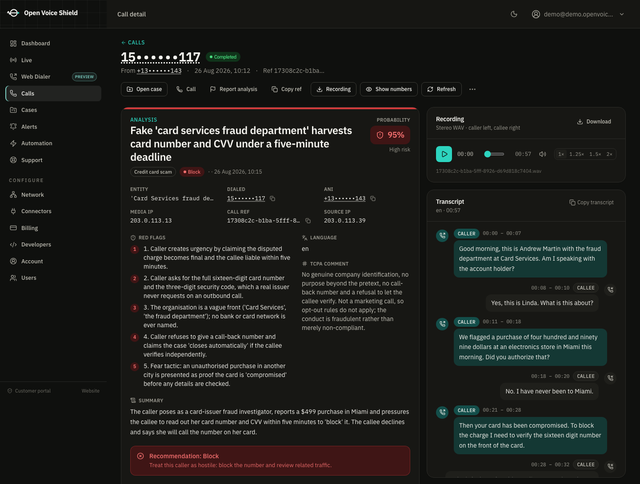
Task: Copy the dialed number
Action: [x=273, y=199]
